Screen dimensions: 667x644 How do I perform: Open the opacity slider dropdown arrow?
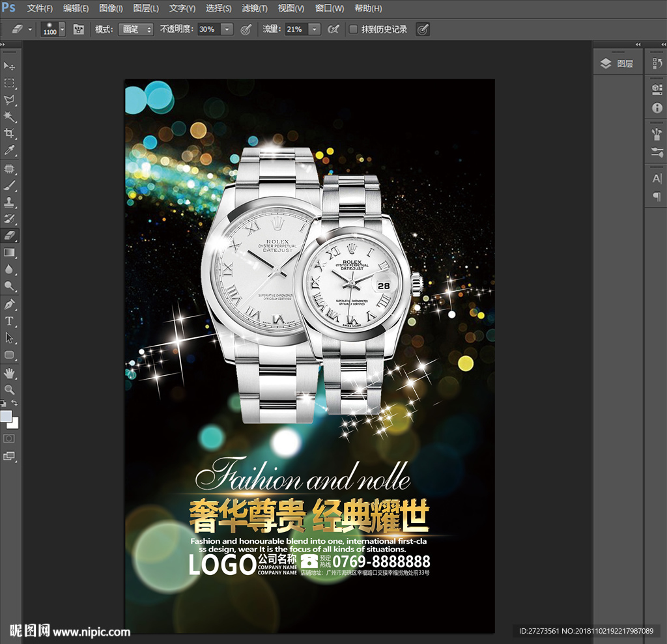tap(227, 29)
